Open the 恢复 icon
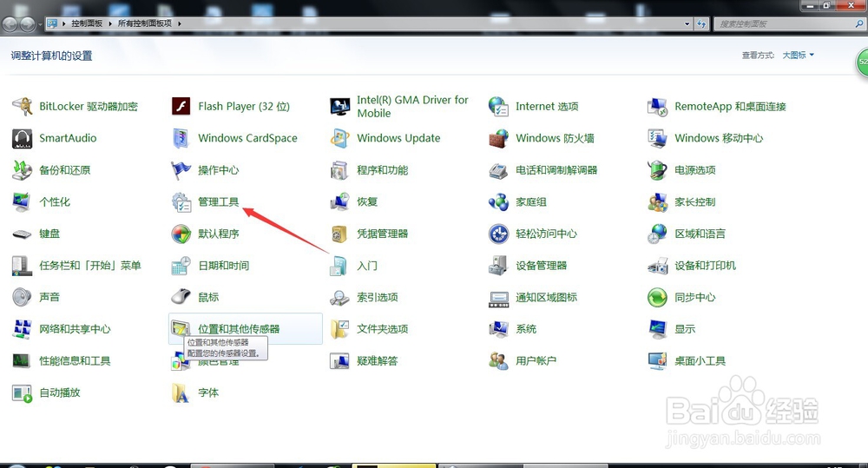This screenshot has width=868, height=468. (340, 202)
